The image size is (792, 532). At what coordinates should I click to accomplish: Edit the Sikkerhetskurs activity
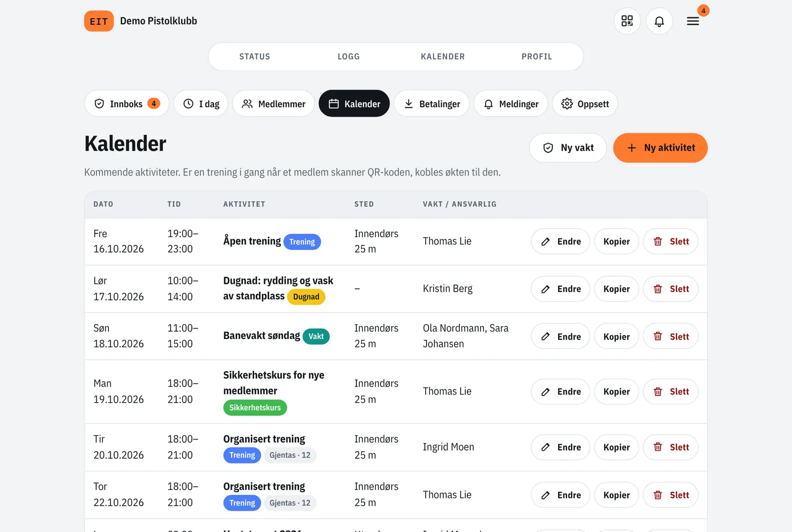pyautogui.click(x=560, y=392)
